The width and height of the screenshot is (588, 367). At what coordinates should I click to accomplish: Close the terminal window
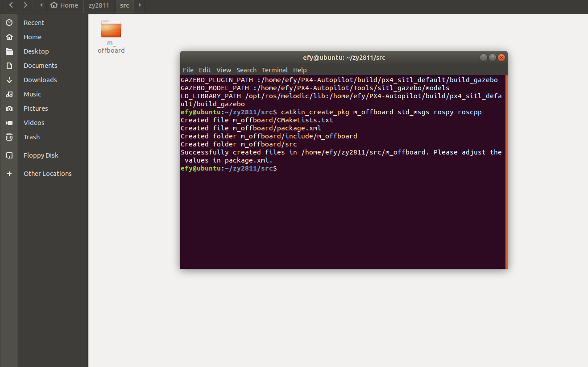point(501,58)
